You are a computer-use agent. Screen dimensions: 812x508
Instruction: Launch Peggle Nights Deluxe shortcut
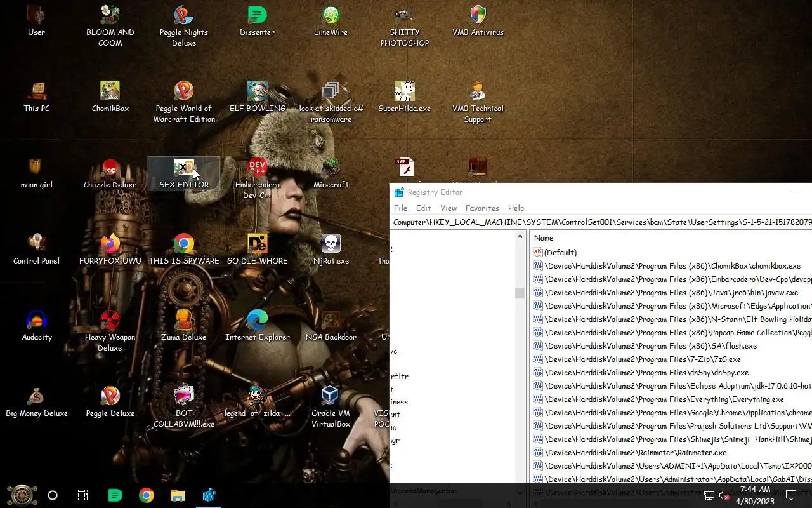point(184,26)
